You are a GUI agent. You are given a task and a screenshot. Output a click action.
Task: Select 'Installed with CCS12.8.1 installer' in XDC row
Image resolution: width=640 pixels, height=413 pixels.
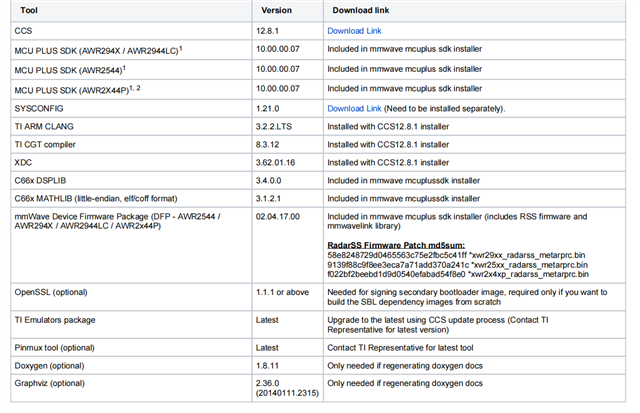(x=388, y=162)
